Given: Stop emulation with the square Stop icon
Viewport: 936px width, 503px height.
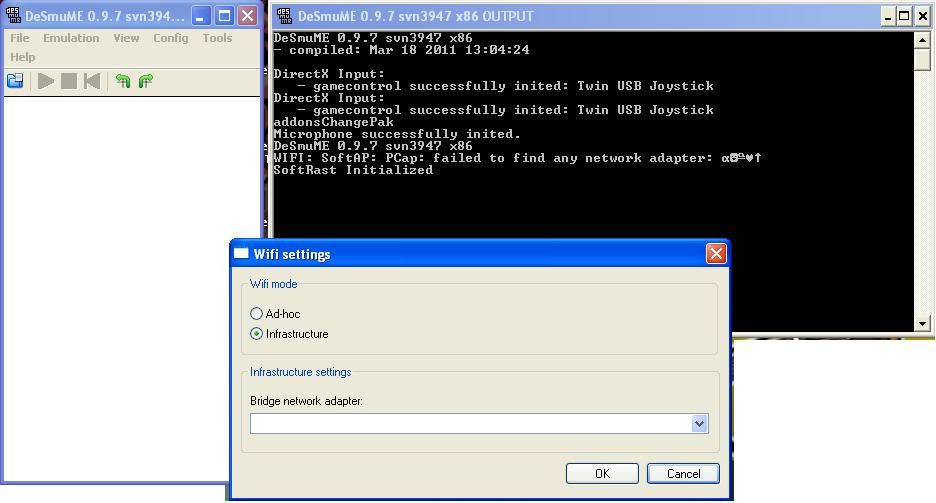Looking at the screenshot, I should click(69, 81).
